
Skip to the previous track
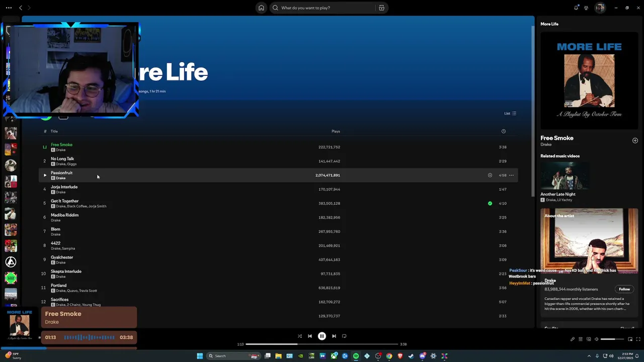click(310, 336)
